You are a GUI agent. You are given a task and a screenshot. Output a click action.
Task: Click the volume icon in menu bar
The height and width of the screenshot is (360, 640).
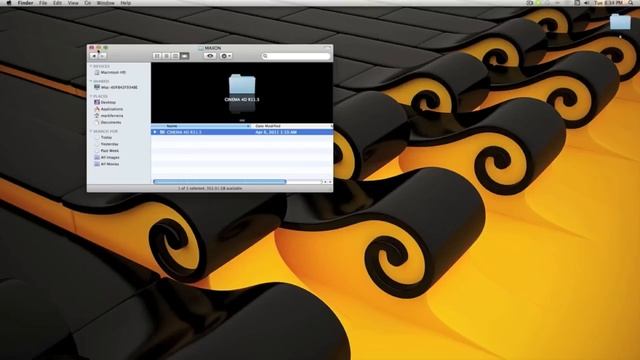pyautogui.click(x=587, y=3)
